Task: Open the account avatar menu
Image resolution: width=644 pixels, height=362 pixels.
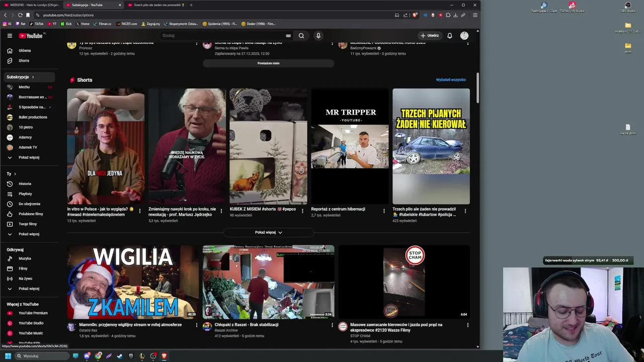Action: tap(464, 36)
